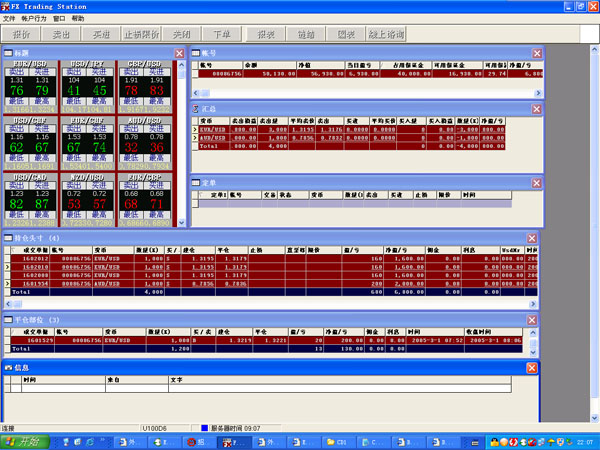Viewport: 600px width, 450px height.
Task: Click 买进 on the USD/JPY rate tile
Action: point(99,73)
